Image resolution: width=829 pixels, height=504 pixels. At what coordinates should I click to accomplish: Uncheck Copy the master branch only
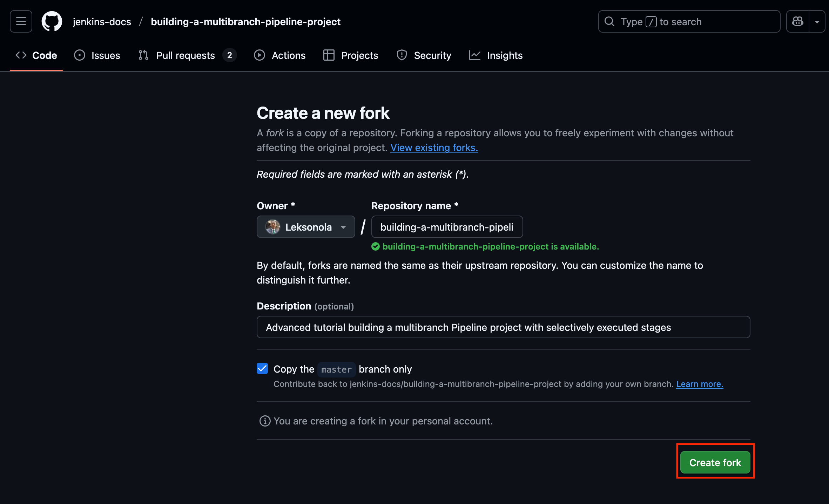262,368
